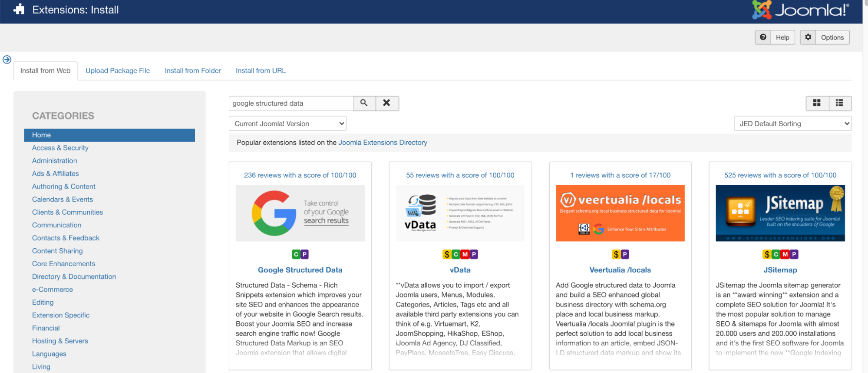Screen dimensions: 868x373
Task: Follow the Joomla Extensions Directory link
Action: click(x=383, y=143)
